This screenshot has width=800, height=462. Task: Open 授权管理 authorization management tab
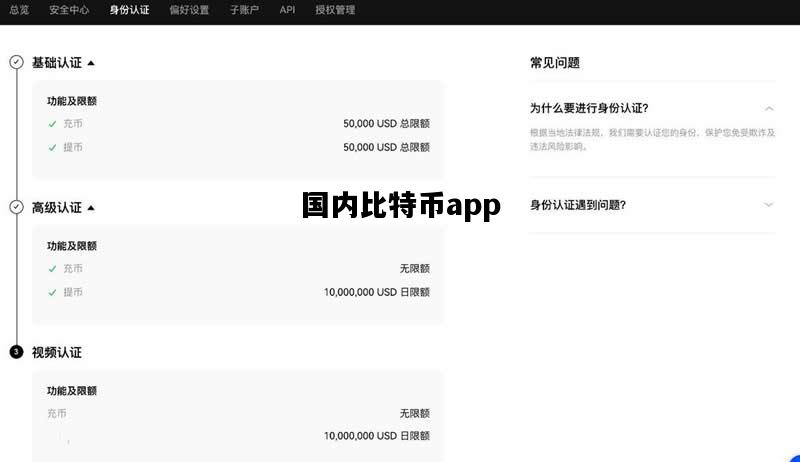pos(335,10)
